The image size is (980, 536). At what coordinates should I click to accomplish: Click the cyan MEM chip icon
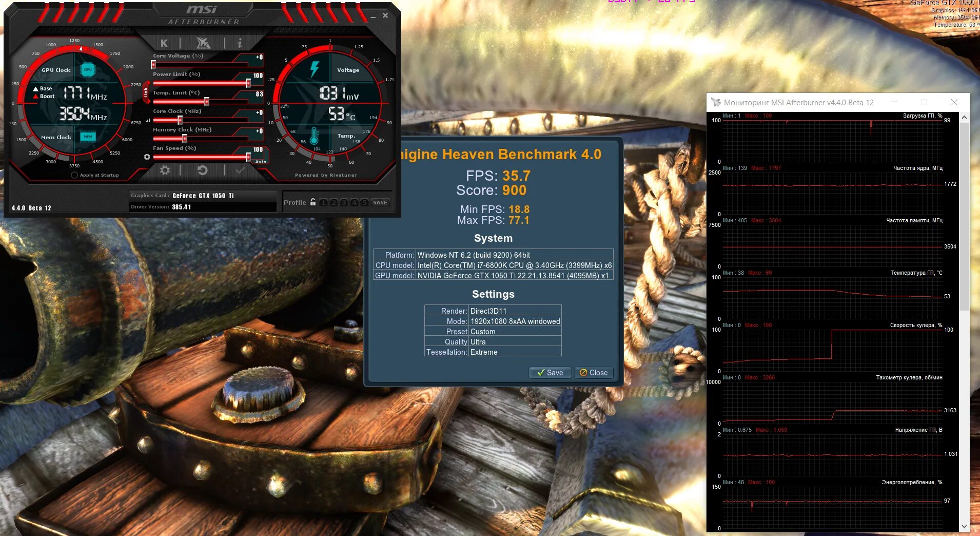88,137
